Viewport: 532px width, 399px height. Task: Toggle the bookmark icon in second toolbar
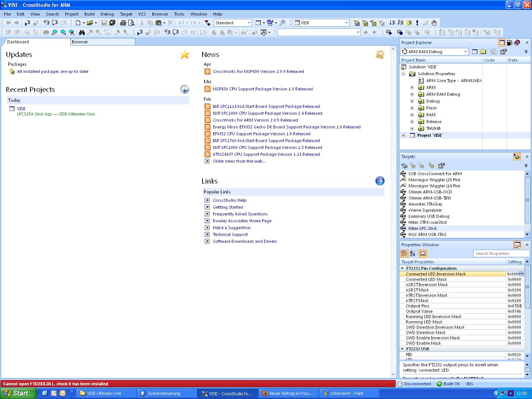tap(46, 32)
